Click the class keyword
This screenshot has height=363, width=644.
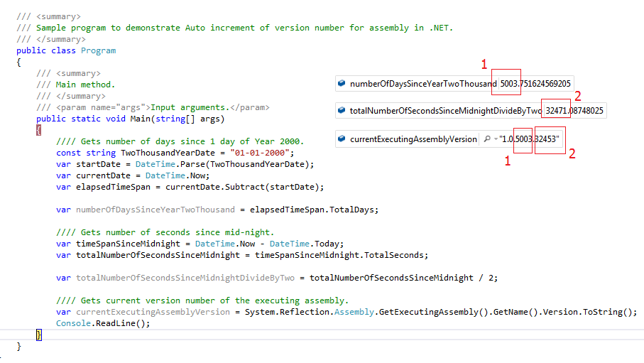64,50
